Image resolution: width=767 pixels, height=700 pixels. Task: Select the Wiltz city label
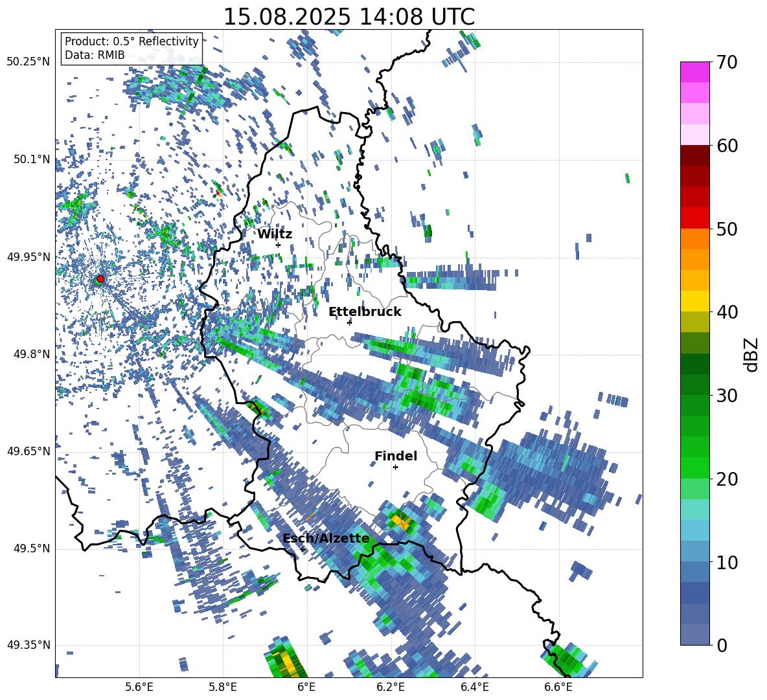[x=275, y=234]
